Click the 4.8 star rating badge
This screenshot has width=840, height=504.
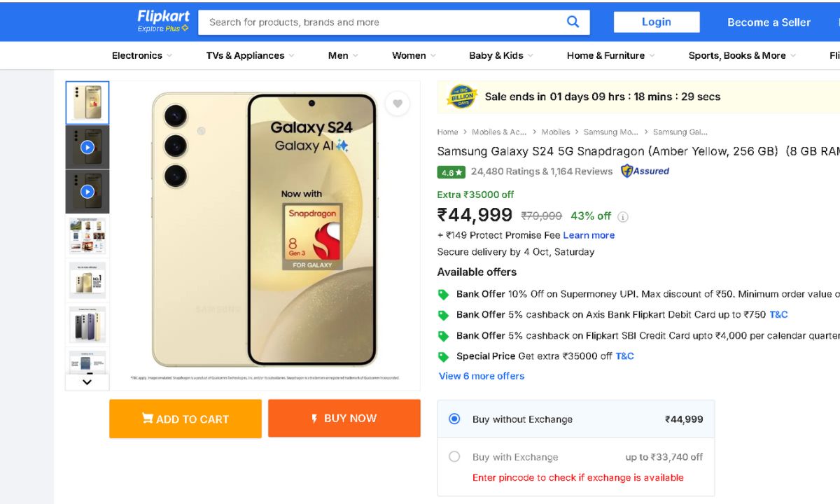451,171
